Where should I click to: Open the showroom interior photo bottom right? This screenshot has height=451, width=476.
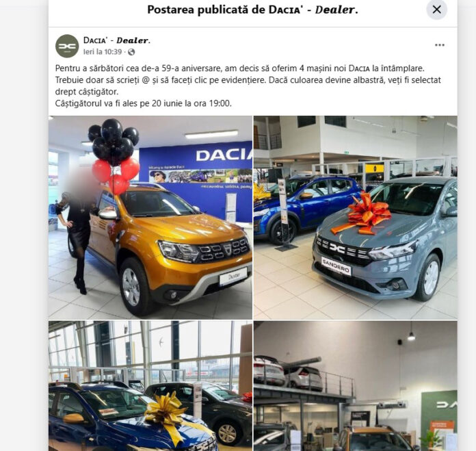[356, 386]
